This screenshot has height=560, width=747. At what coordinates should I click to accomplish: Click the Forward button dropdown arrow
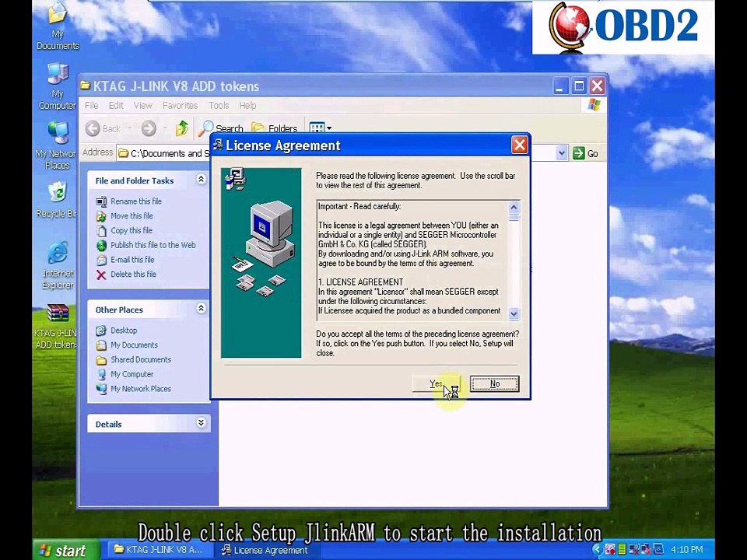coord(164,128)
